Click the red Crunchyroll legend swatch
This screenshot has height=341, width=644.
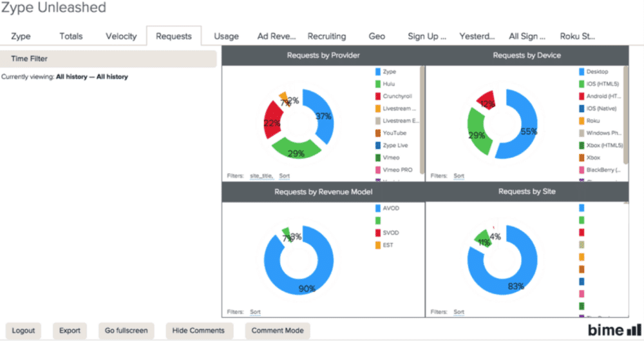point(377,97)
